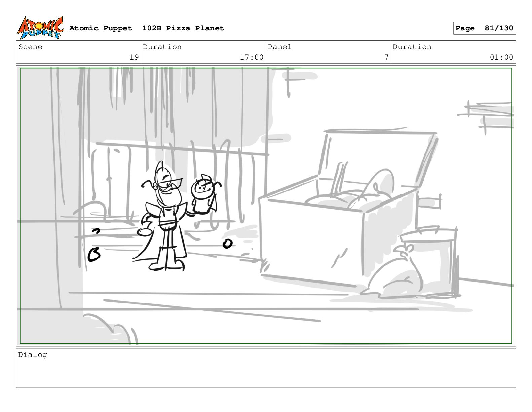Click the "Page 81/130" box
This screenshot has height=412, width=532.
click(484, 28)
